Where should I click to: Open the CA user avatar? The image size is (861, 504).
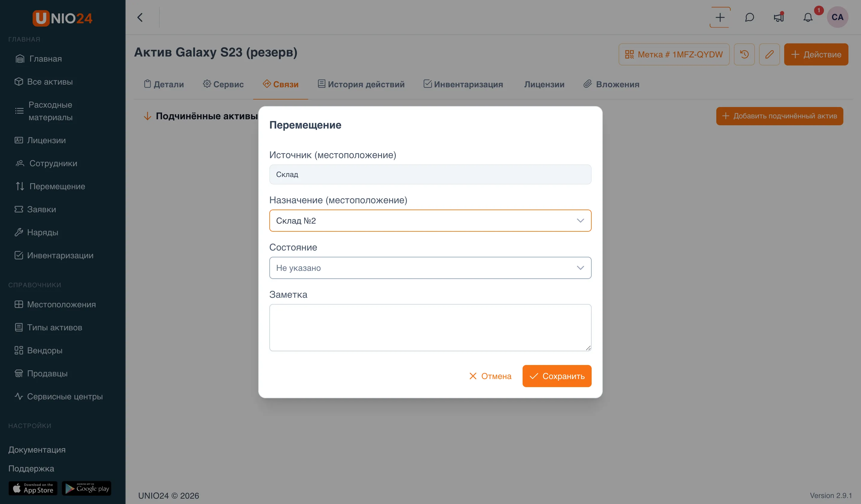pyautogui.click(x=837, y=17)
